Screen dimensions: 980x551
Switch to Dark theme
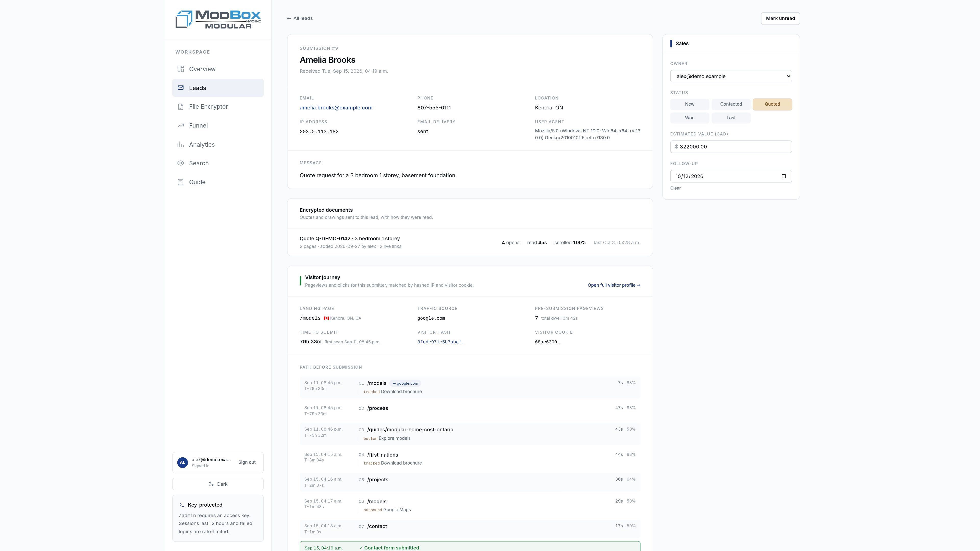tap(218, 484)
